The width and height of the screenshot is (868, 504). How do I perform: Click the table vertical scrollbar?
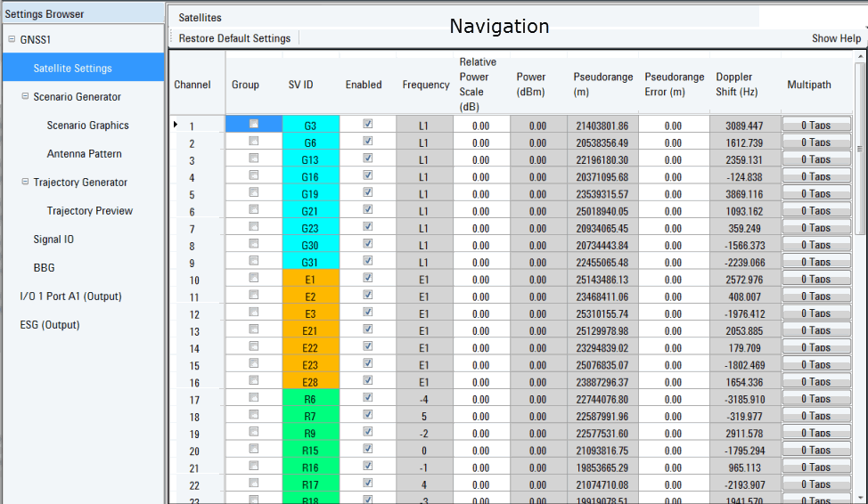(x=860, y=267)
